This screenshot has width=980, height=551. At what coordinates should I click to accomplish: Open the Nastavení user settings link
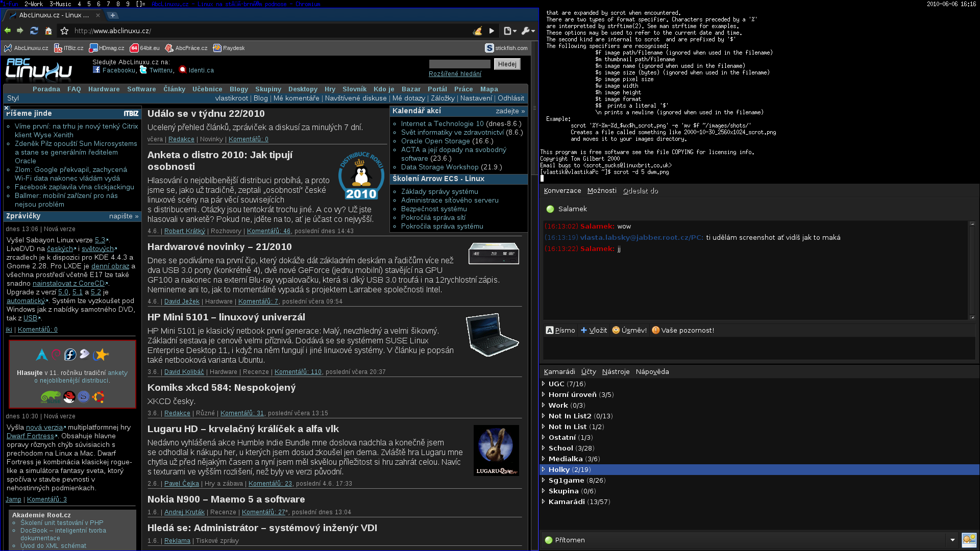[x=476, y=98]
